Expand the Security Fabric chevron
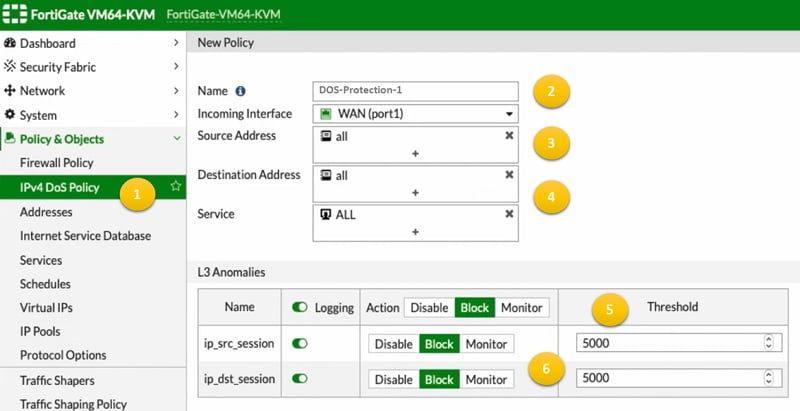800x411 pixels. (x=176, y=66)
